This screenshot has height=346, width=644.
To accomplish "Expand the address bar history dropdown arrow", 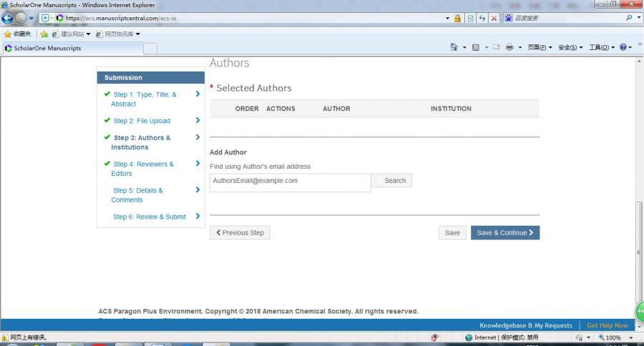I will pos(447,18).
